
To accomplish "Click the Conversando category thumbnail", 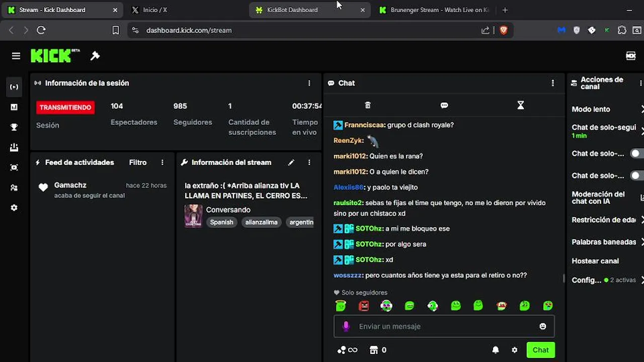I will pyautogui.click(x=194, y=216).
